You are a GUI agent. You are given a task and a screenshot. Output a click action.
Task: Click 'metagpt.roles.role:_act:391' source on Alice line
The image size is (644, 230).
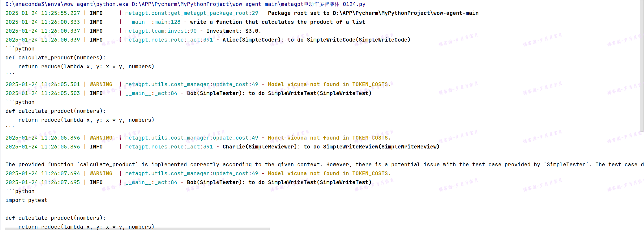tap(169, 40)
